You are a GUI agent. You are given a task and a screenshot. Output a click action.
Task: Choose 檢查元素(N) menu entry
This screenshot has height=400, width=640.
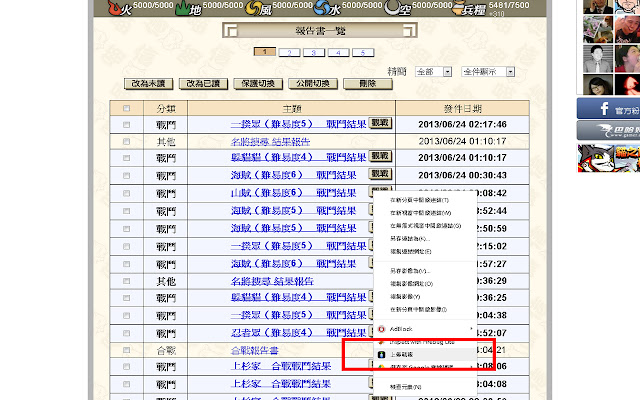(x=425, y=387)
